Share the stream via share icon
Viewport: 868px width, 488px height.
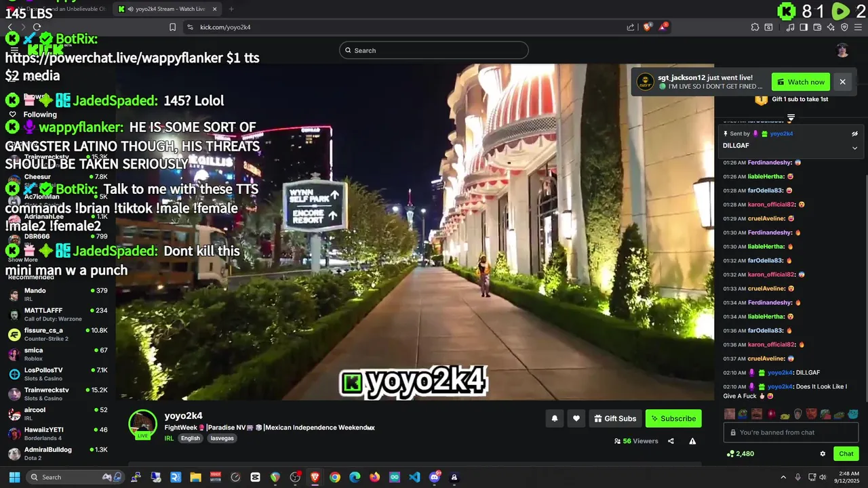671,441
